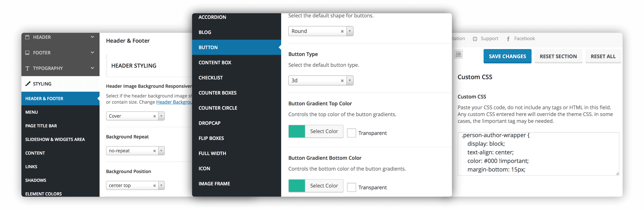This screenshot has width=644, height=210.
Task: Click the Support lifebuoy icon
Action: (475, 39)
